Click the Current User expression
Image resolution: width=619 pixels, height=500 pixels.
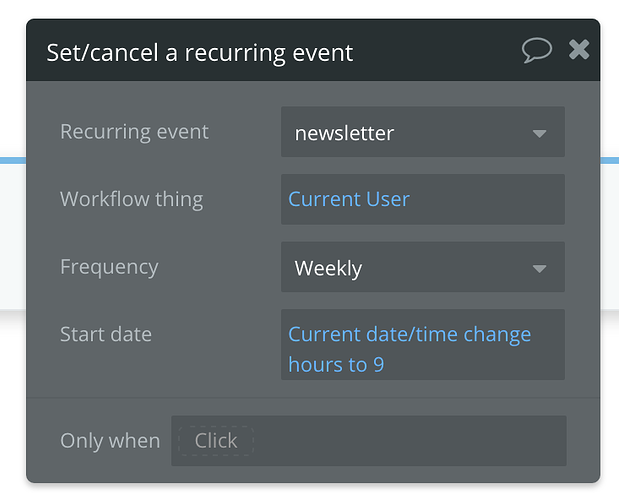coord(349,199)
